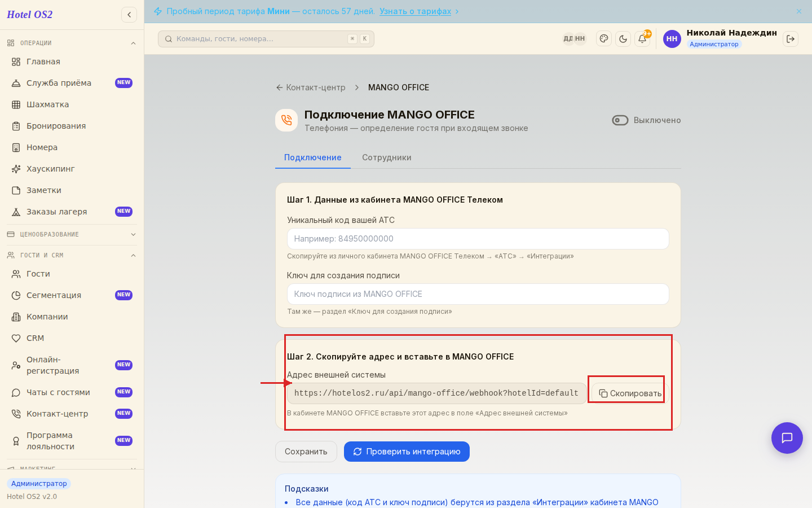Click the Заметки note icon
The image size is (812, 508).
(16, 190)
